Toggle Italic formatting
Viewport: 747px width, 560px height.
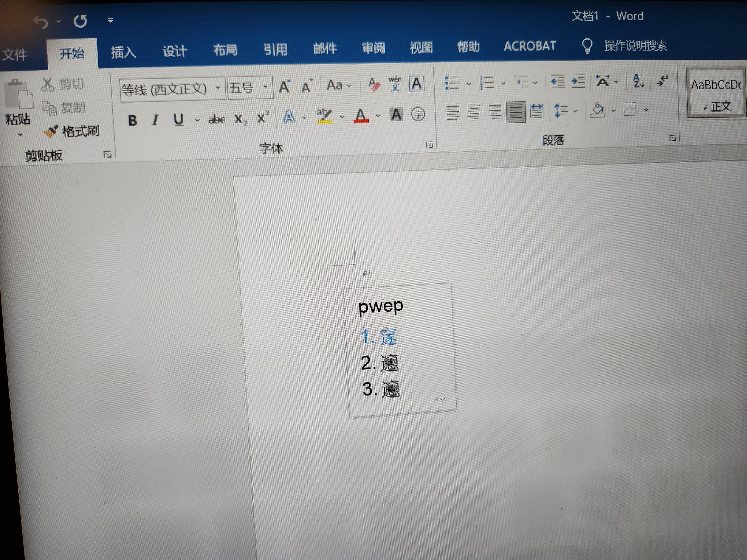[155, 120]
